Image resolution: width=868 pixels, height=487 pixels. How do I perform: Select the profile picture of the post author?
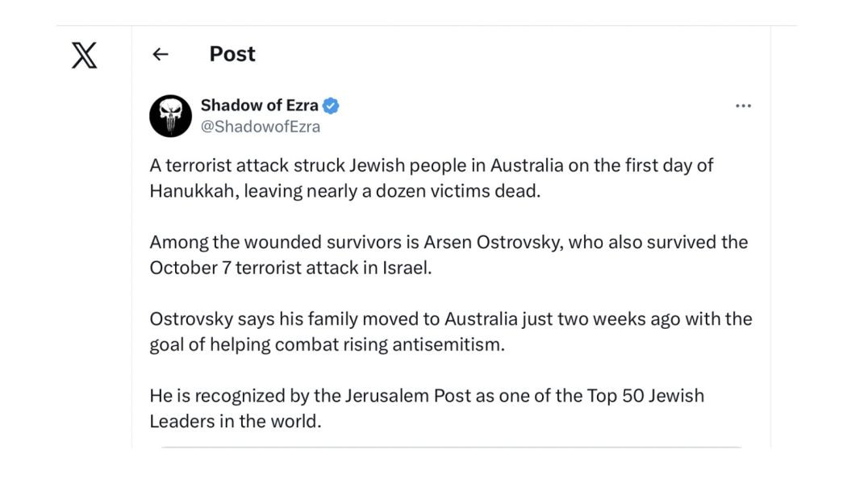[169, 114]
